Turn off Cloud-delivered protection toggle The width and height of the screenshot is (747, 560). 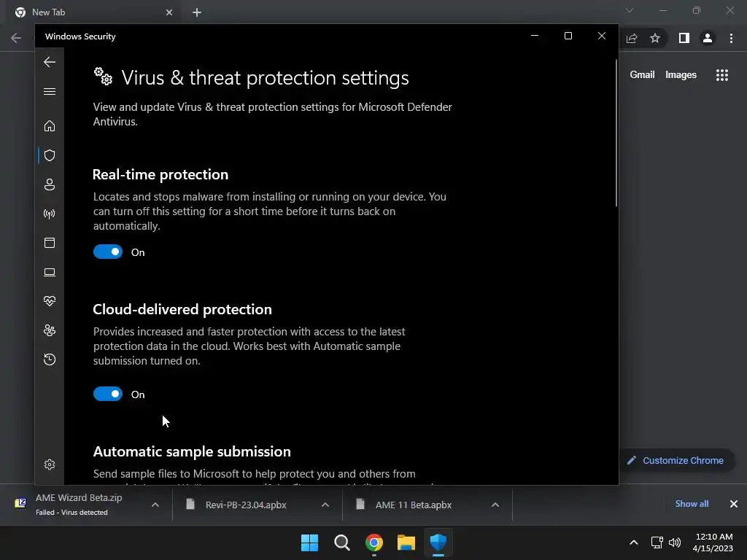108,394
